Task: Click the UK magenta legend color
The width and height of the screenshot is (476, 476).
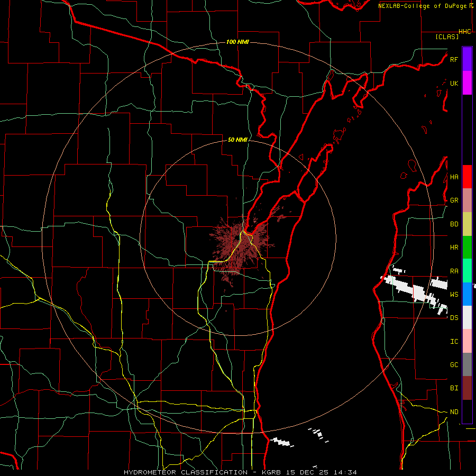Action: (467, 83)
